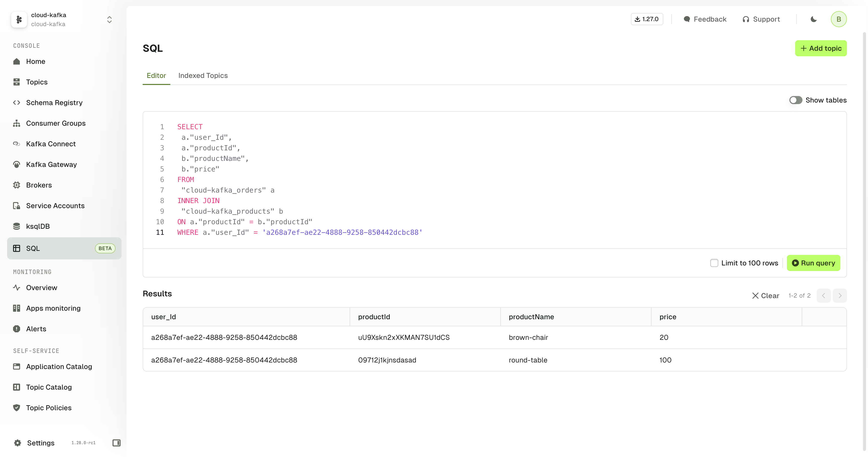868x457 pixels.
Task: Go to previous results page
Action: click(824, 295)
